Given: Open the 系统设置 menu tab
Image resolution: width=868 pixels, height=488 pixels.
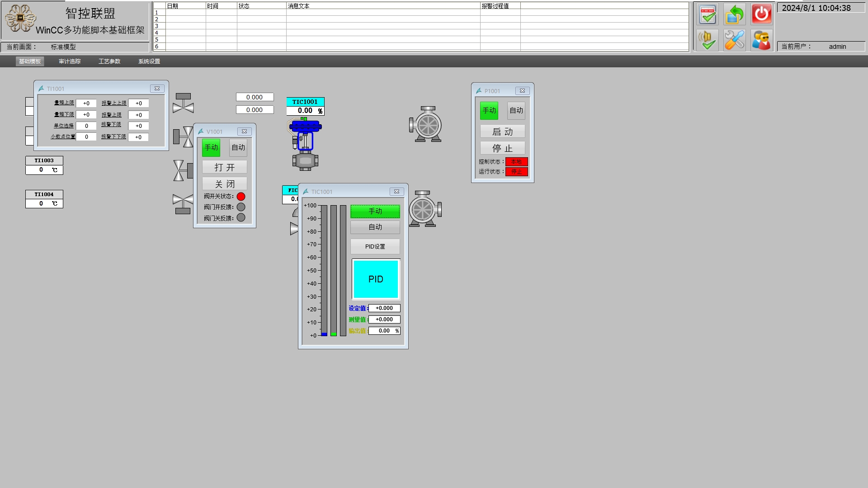Looking at the screenshot, I should [x=149, y=61].
